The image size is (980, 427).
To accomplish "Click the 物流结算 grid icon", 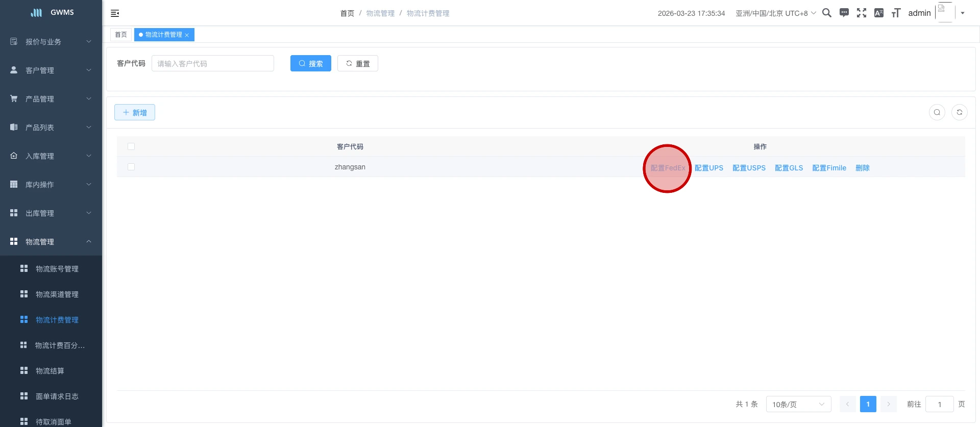I will [x=24, y=370].
